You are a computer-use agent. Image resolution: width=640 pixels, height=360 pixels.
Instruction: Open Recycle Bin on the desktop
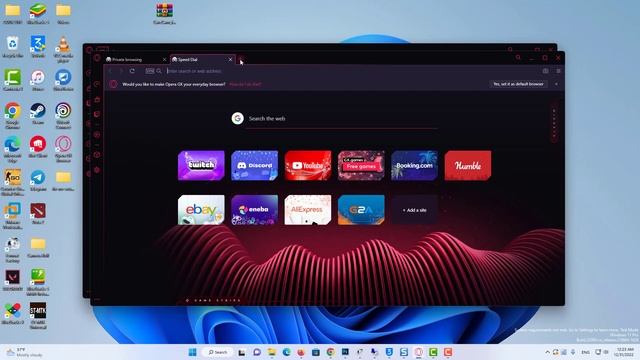point(13,47)
